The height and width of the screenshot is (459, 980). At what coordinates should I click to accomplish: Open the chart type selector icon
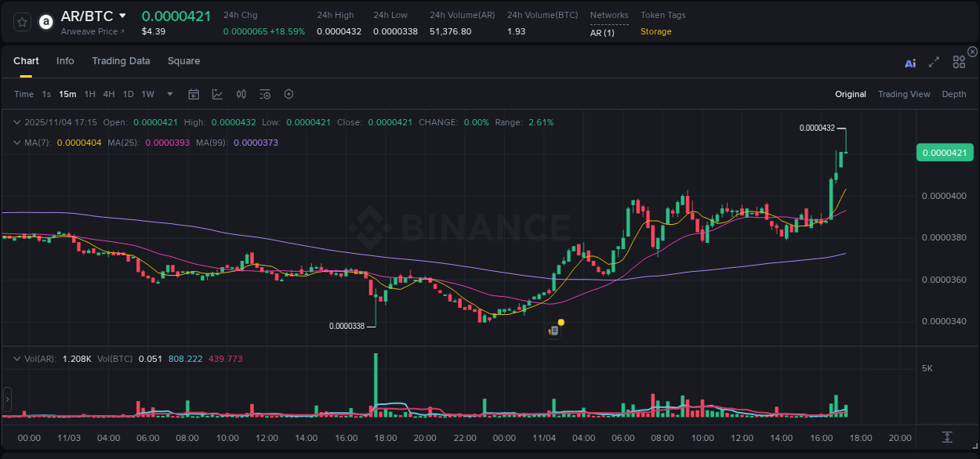pos(217,93)
